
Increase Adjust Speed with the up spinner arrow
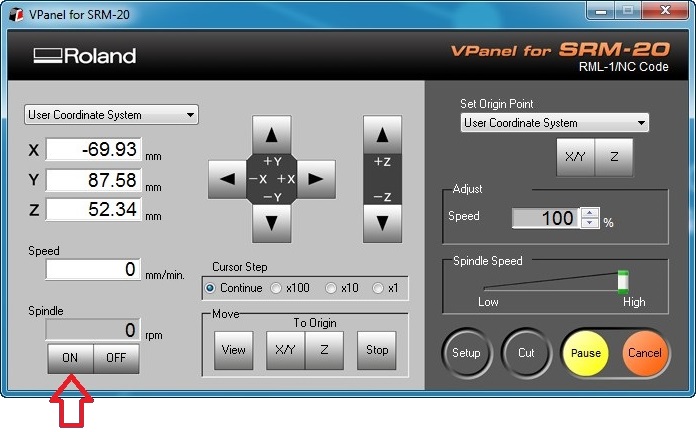coord(589,213)
